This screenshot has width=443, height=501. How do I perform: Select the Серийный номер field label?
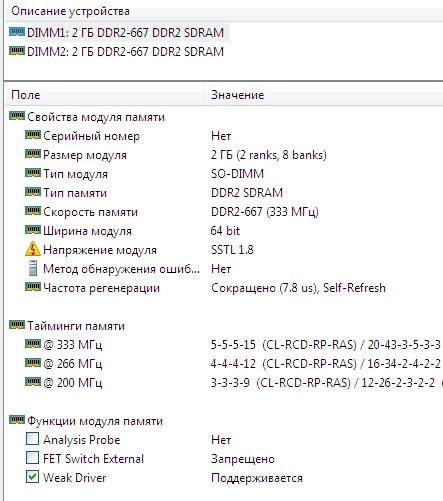(91, 136)
